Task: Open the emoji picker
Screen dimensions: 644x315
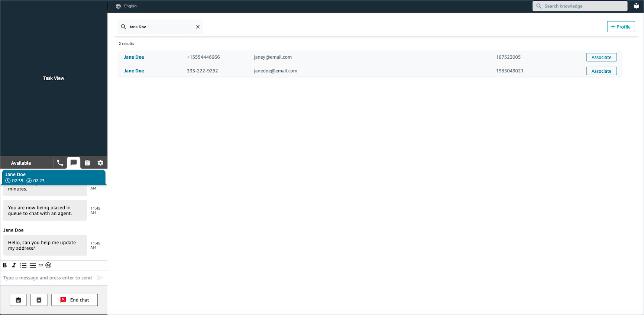Action: [48, 265]
